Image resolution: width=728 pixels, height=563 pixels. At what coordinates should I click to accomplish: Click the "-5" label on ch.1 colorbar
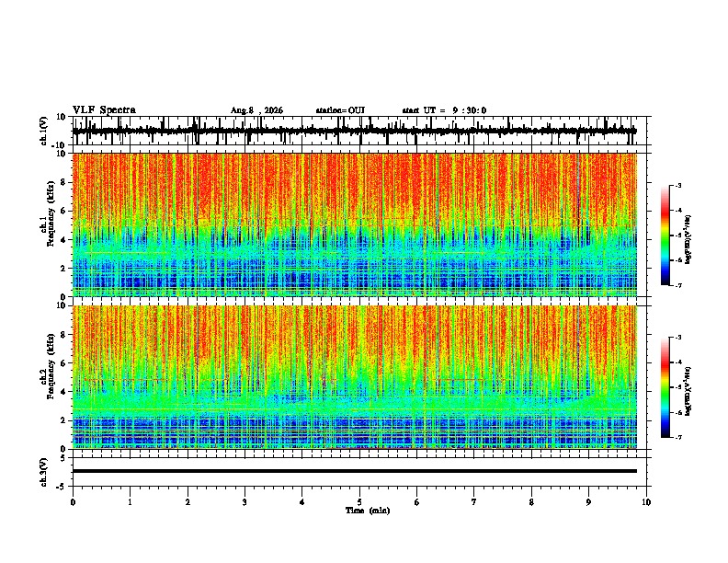(678, 236)
